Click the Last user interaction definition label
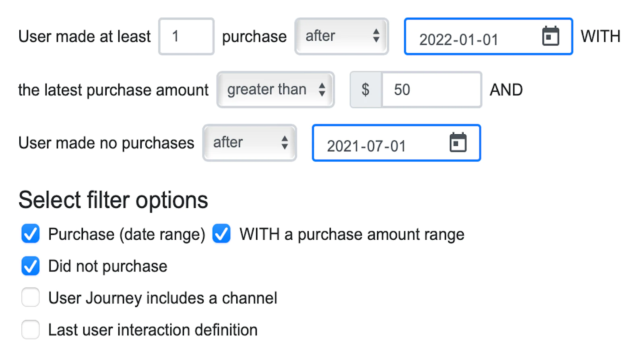 tap(153, 330)
